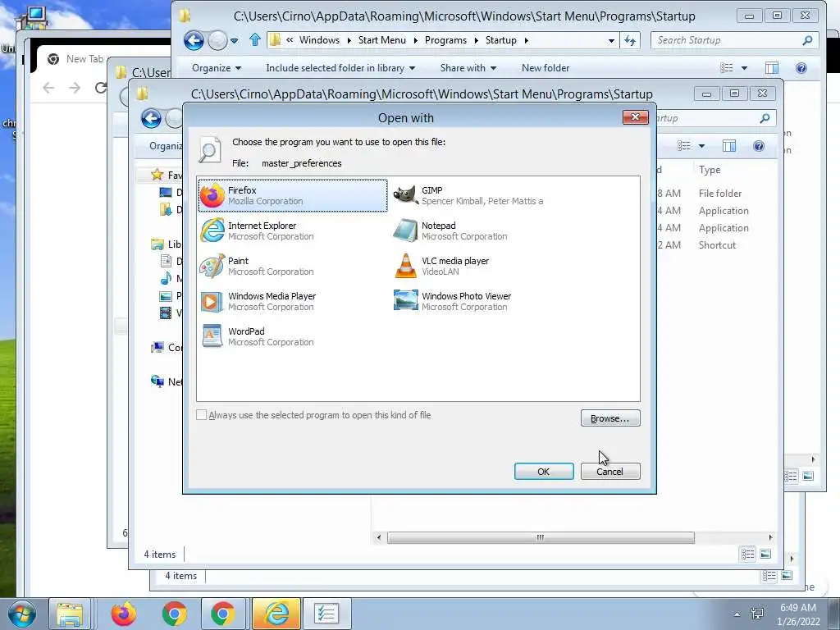Select the Shortcut type row
840x630 pixels.
pyautogui.click(x=717, y=244)
